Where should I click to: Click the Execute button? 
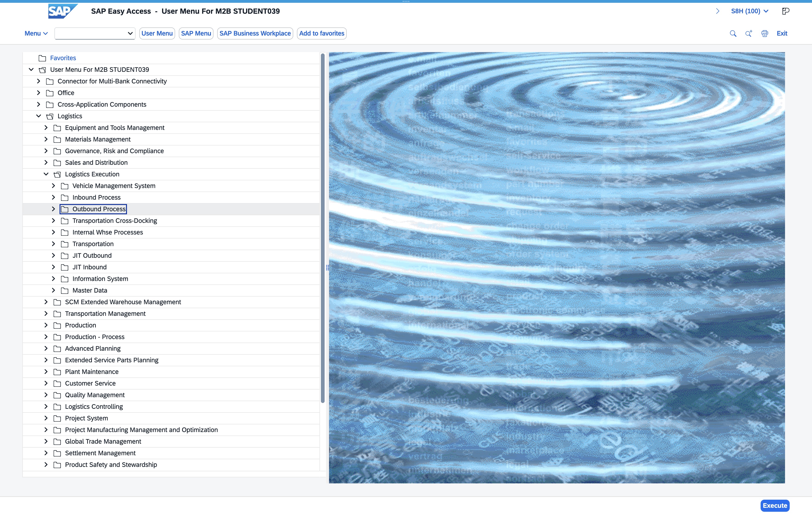[x=775, y=505]
